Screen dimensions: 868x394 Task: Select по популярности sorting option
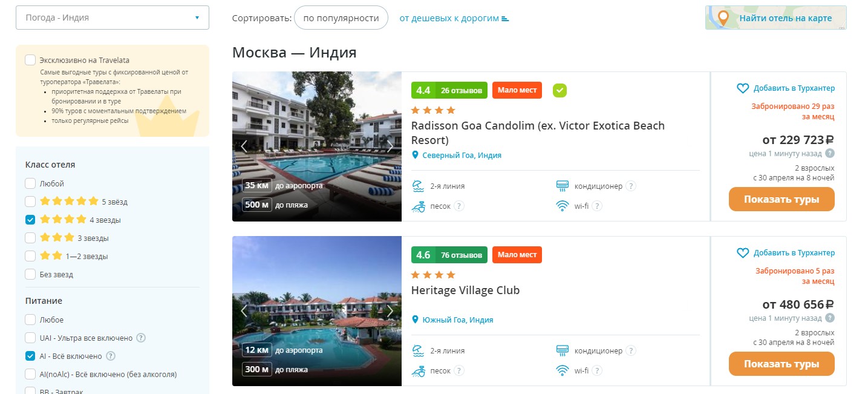point(341,18)
